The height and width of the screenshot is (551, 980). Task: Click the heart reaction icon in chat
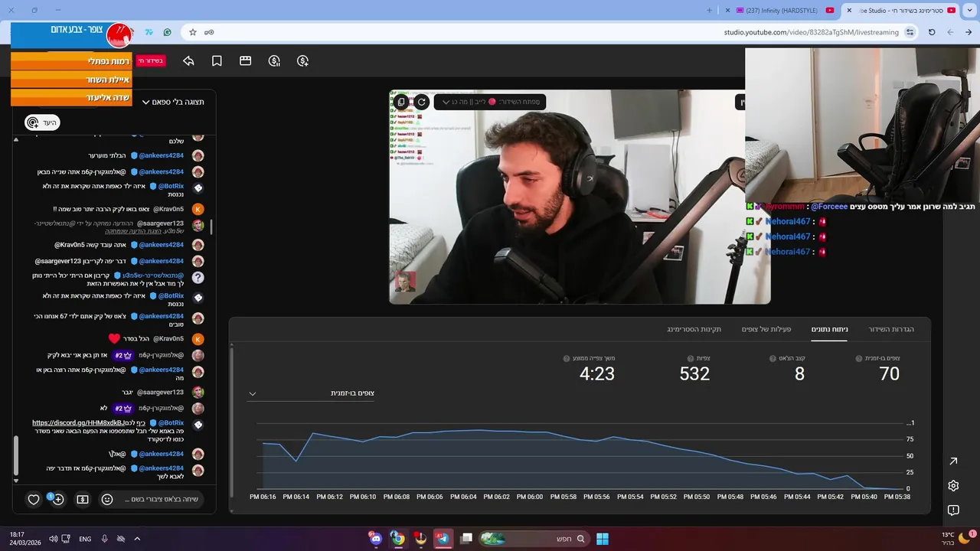[34, 499]
